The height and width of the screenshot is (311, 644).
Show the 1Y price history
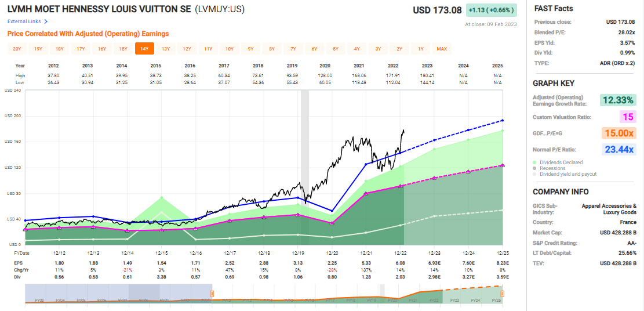[x=421, y=49]
